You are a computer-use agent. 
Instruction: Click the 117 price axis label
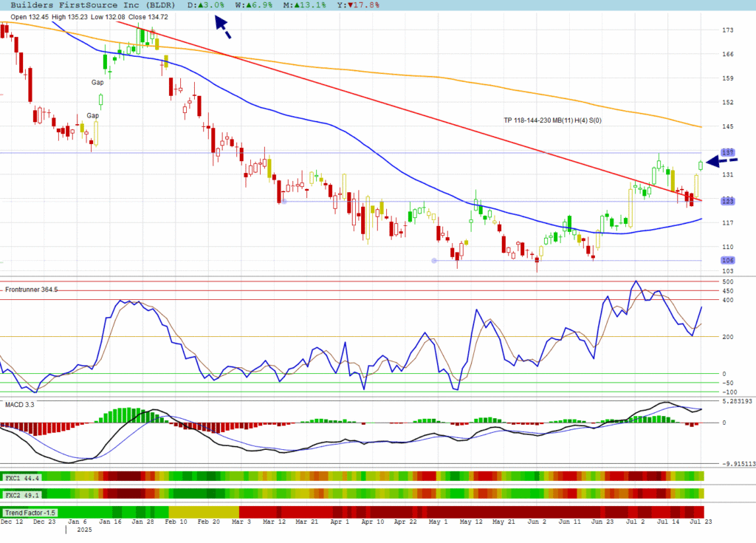727,223
